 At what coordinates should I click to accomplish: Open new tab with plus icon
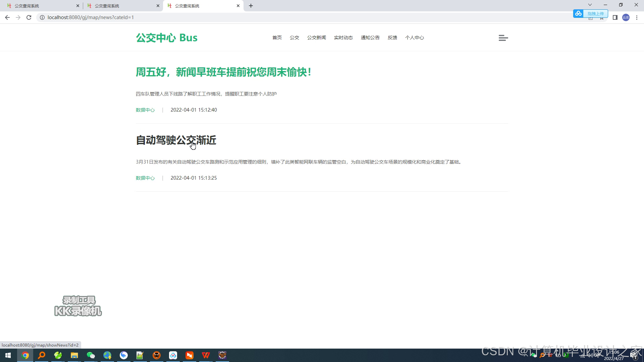(251, 6)
